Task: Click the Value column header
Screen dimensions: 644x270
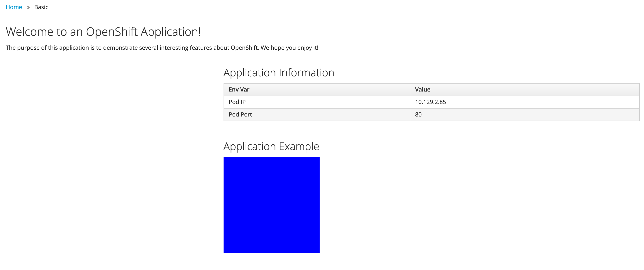Action: coord(422,90)
